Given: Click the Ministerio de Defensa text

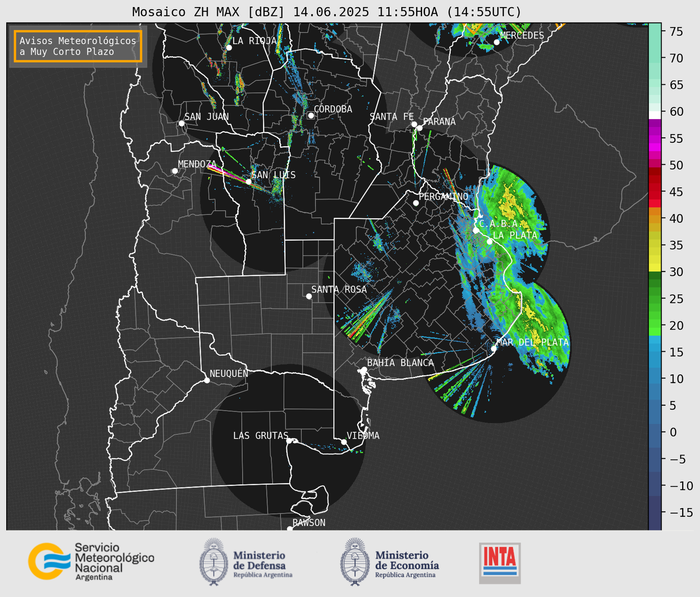Looking at the screenshot, I should pos(263,564).
